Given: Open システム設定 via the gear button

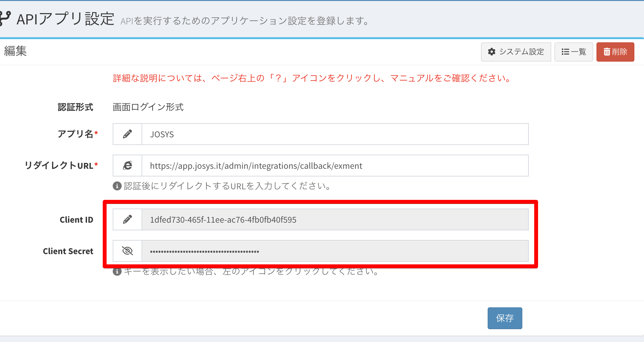Looking at the screenshot, I should coord(516,52).
